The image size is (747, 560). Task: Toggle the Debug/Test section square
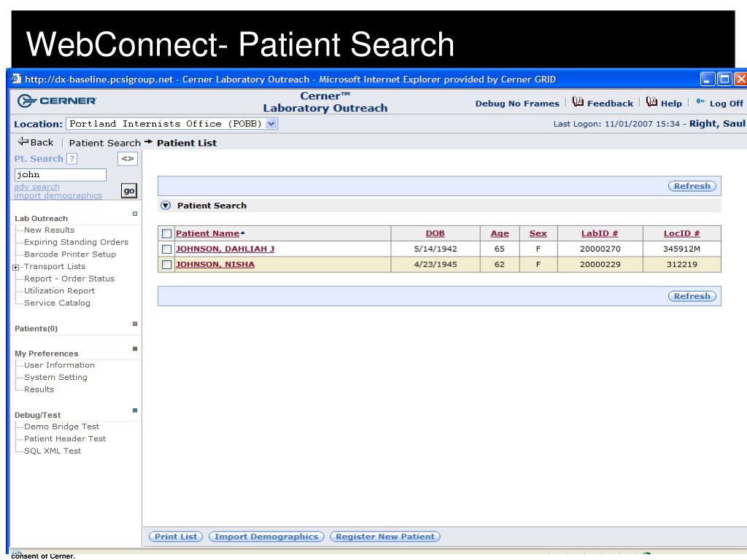pyautogui.click(x=135, y=411)
